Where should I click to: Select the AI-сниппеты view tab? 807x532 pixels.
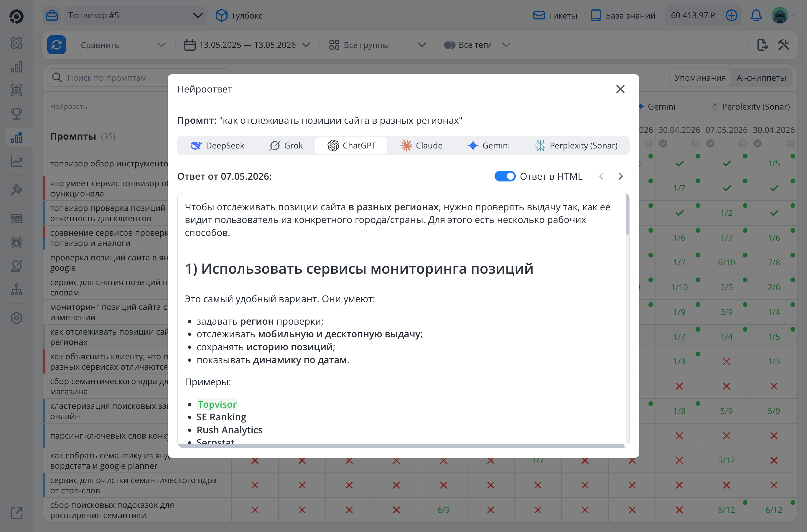pos(761,78)
